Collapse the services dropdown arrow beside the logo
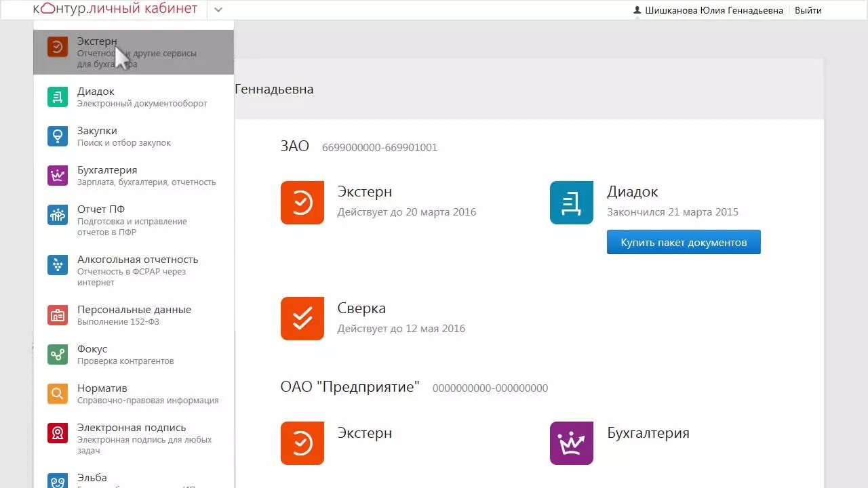This screenshot has width=868, height=488. click(x=218, y=10)
